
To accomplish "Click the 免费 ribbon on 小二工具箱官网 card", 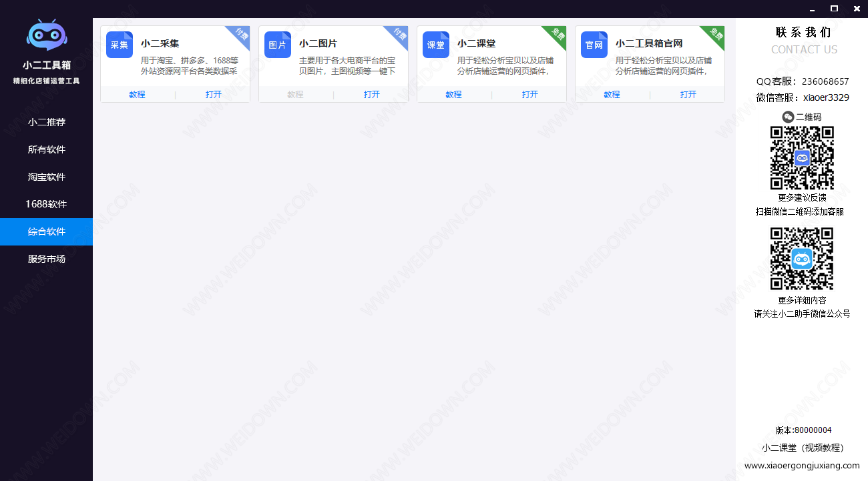I will coord(714,35).
